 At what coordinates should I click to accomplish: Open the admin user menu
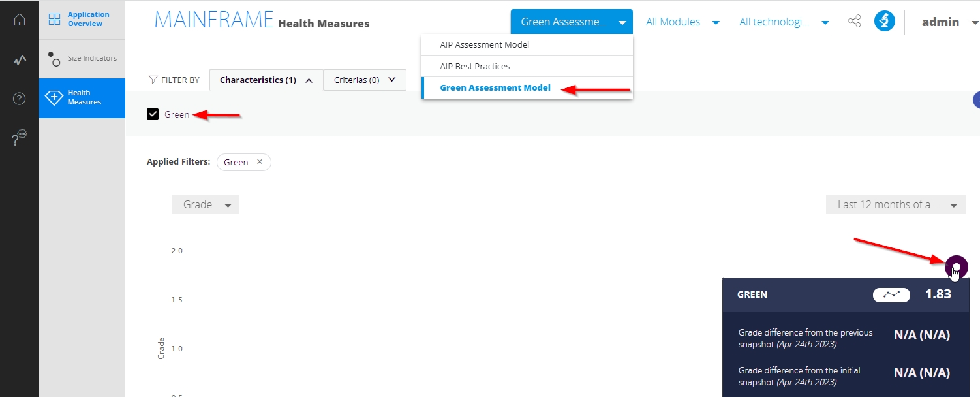[949, 22]
